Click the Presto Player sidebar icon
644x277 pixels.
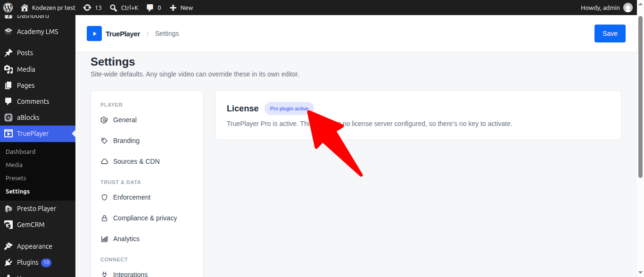click(x=8, y=209)
